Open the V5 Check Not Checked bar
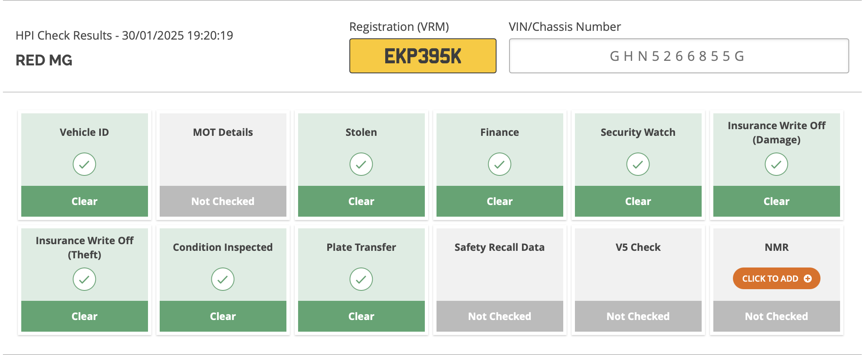868x355 pixels. 638,316
